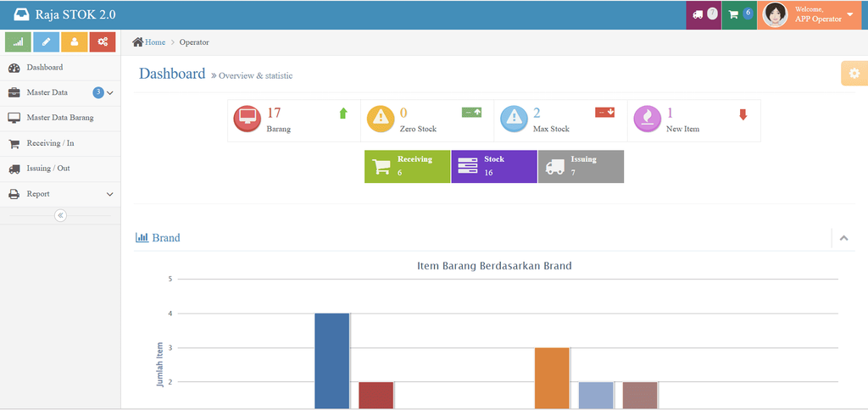Click the Barang count 17
This screenshot has width=868, height=410.
click(274, 113)
